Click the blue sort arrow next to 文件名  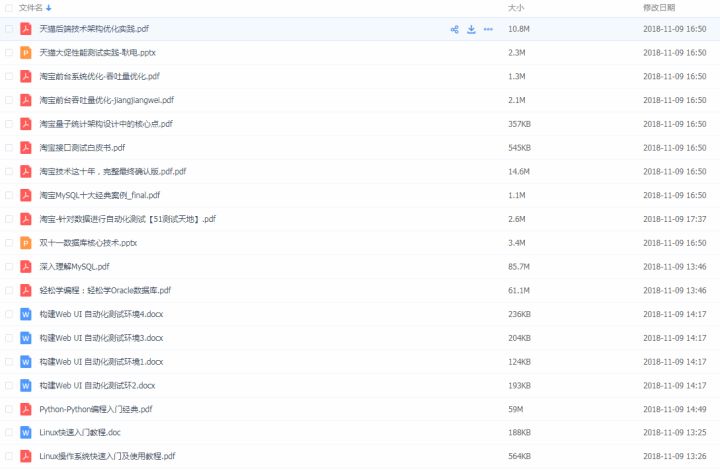(x=49, y=8)
